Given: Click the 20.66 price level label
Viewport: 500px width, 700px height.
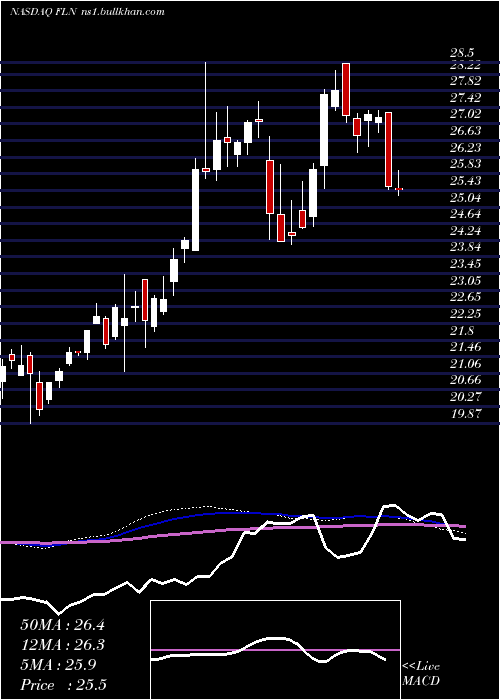Looking at the screenshot, I should (467, 380).
